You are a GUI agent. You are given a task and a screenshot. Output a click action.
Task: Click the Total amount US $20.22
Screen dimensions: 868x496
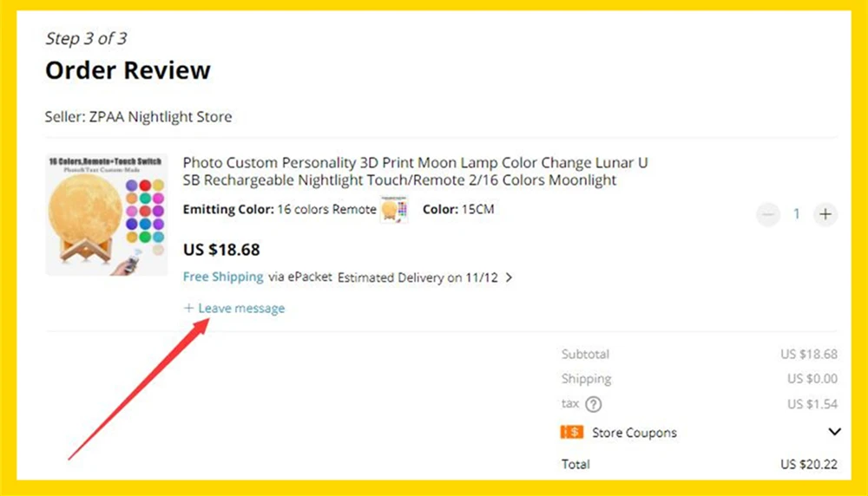[x=809, y=465]
